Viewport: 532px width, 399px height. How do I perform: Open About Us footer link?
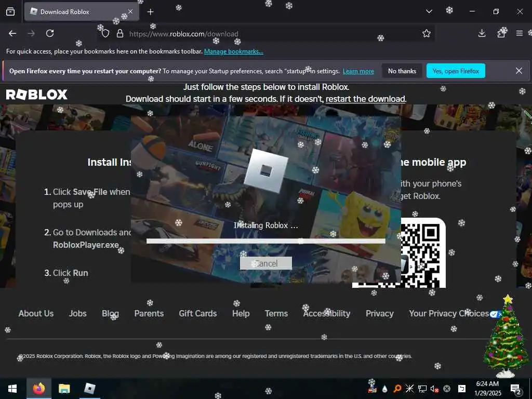click(36, 313)
